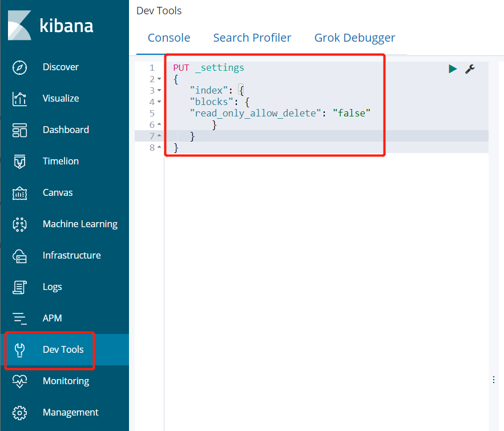
Task: Collapse code fold at line 4
Action: tap(159, 102)
